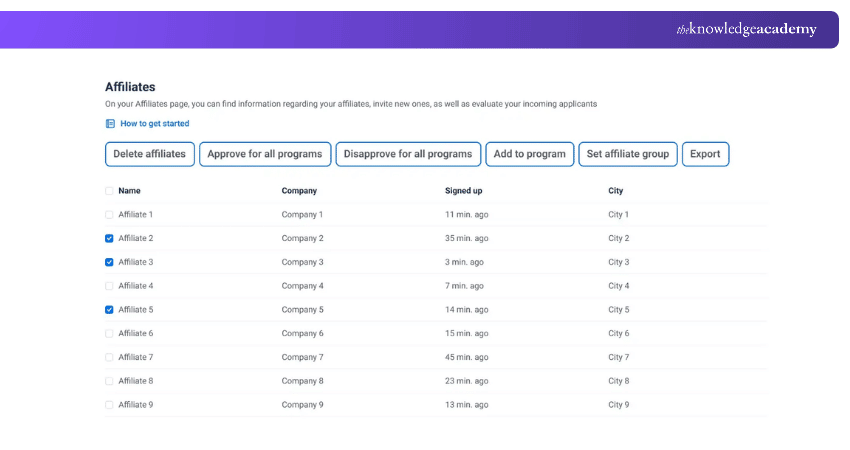This screenshot has width=850, height=450.
Task: Click the 23 min. ago cell
Action: (x=467, y=381)
